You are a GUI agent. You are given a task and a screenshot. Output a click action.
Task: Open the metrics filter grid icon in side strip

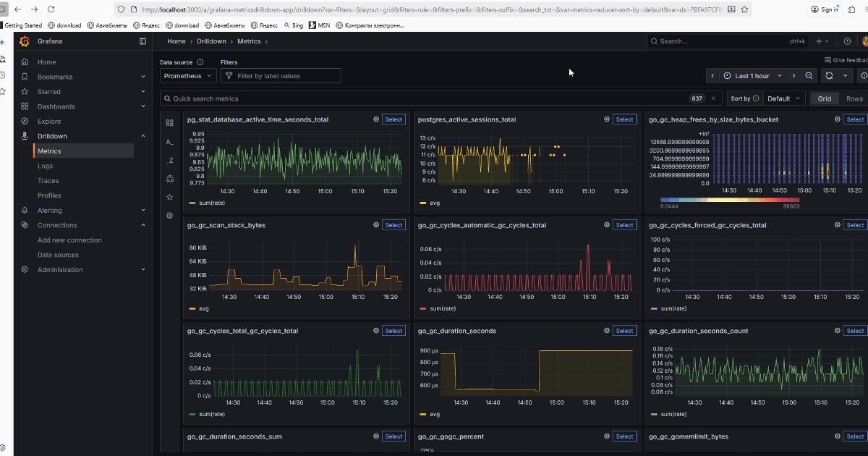[169, 123]
